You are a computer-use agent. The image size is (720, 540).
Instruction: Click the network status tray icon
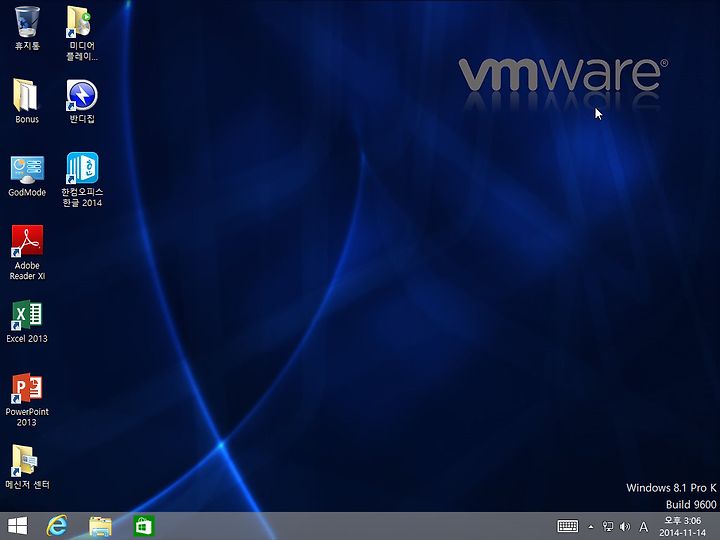pos(608,526)
